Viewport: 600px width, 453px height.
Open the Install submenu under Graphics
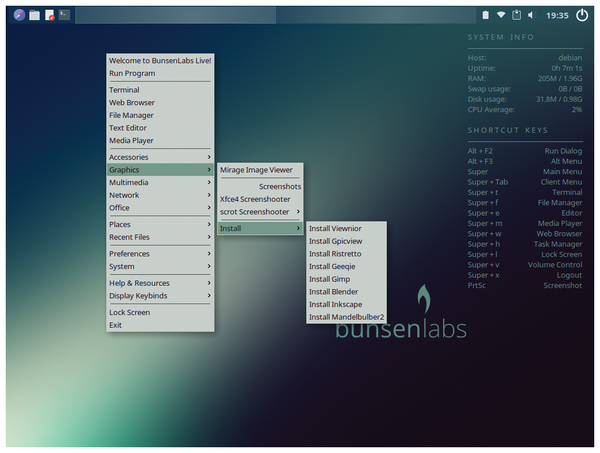click(260, 228)
